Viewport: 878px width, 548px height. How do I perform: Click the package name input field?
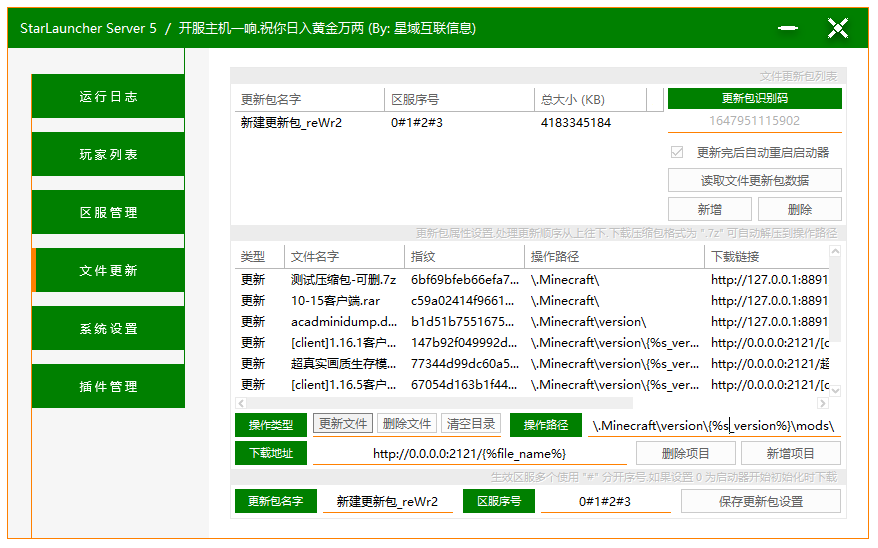click(387, 502)
